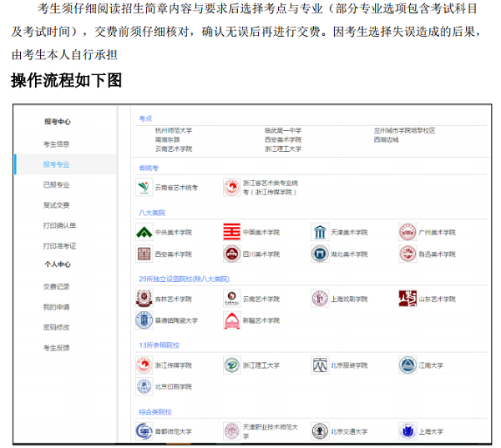Select exam site 杭州师范大学
501x448 pixels.
[x=174, y=131]
